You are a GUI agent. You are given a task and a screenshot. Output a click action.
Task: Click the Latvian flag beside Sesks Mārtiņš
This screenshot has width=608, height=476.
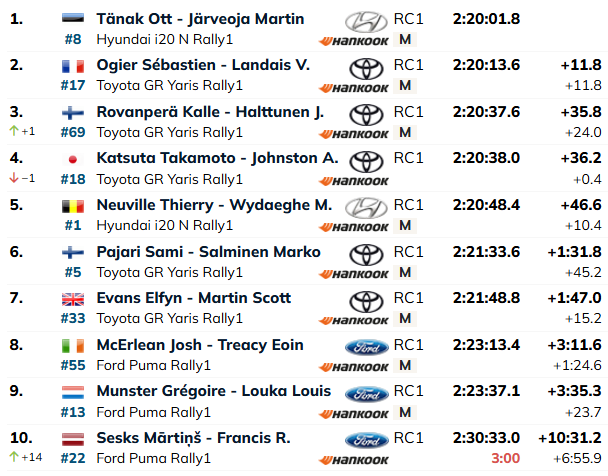tap(73, 439)
